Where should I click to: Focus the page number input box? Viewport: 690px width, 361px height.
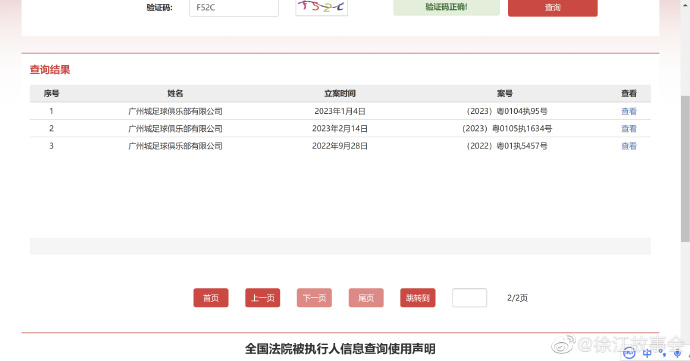click(x=470, y=298)
